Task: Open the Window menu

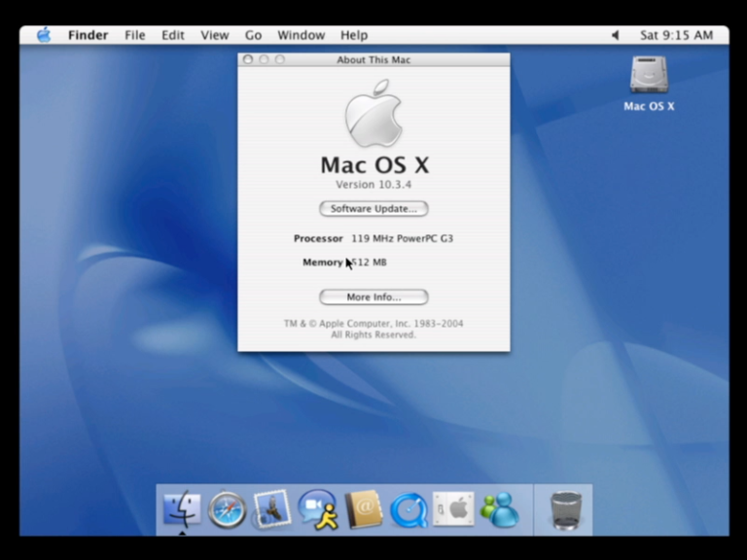Action: click(x=302, y=35)
